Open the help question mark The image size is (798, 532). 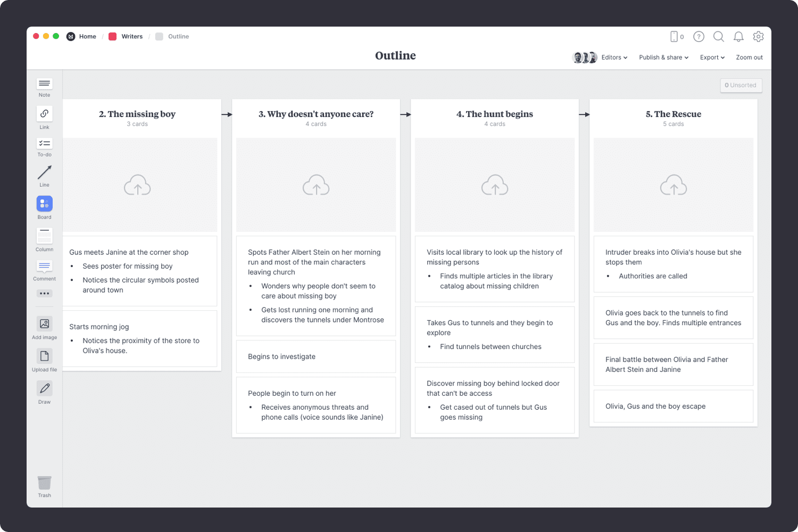pyautogui.click(x=699, y=37)
